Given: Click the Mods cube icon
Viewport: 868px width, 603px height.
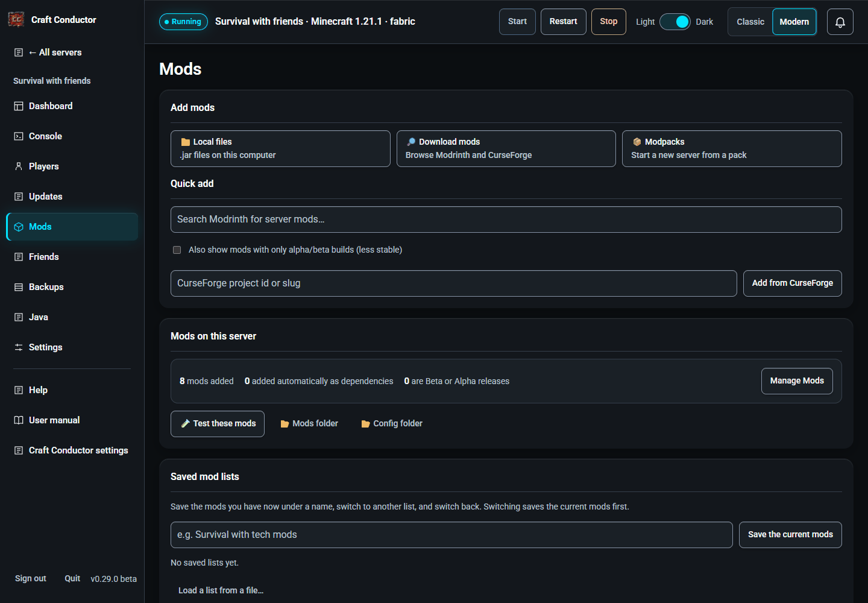Looking at the screenshot, I should tap(19, 227).
